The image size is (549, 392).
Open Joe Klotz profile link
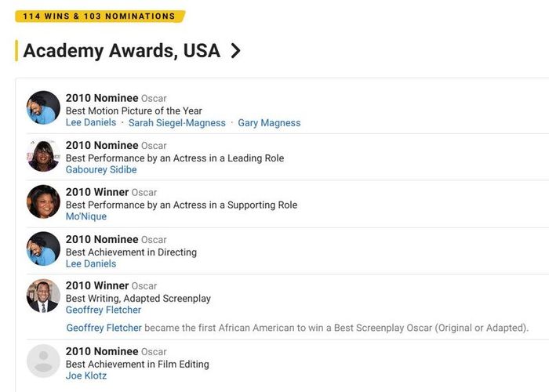(86, 376)
